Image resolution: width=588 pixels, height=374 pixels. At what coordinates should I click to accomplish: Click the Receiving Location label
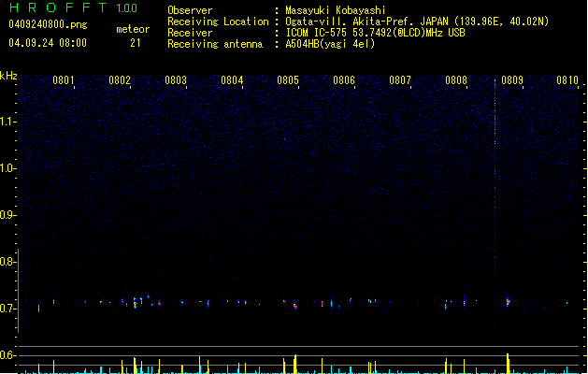[218, 22]
